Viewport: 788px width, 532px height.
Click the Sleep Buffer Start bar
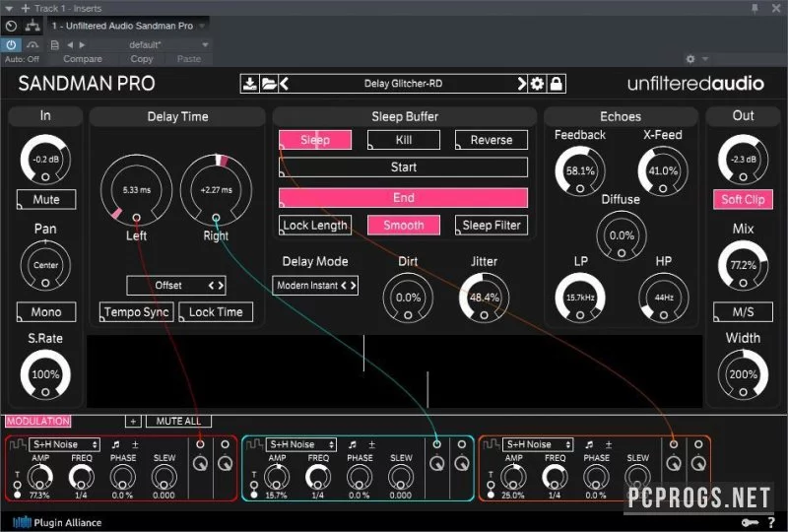pyautogui.click(x=404, y=166)
